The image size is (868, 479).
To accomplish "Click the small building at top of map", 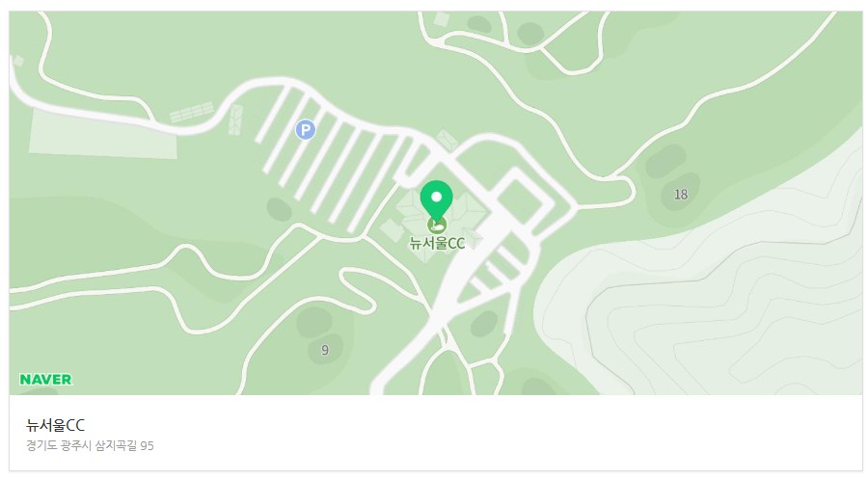I will click(x=441, y=19).
